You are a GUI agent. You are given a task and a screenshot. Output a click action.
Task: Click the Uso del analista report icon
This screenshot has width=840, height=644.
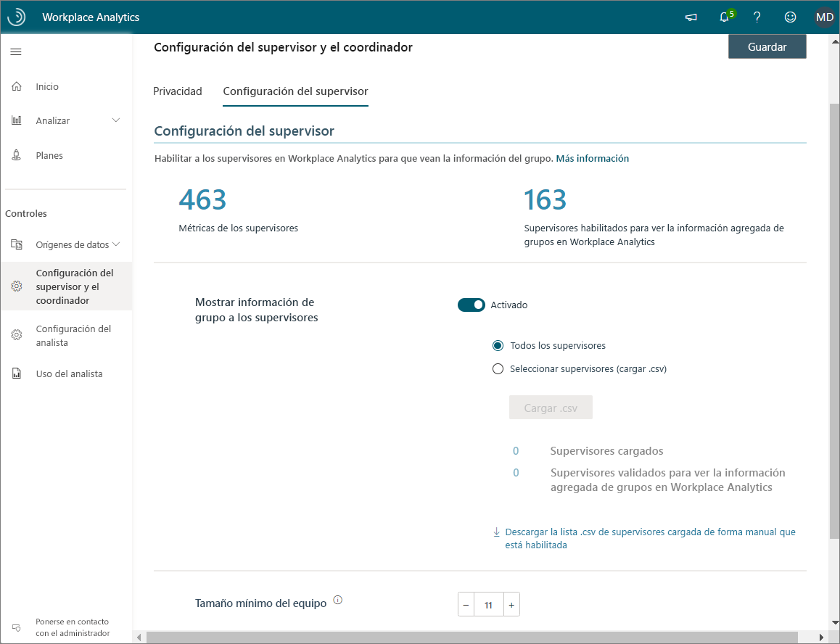17,373
